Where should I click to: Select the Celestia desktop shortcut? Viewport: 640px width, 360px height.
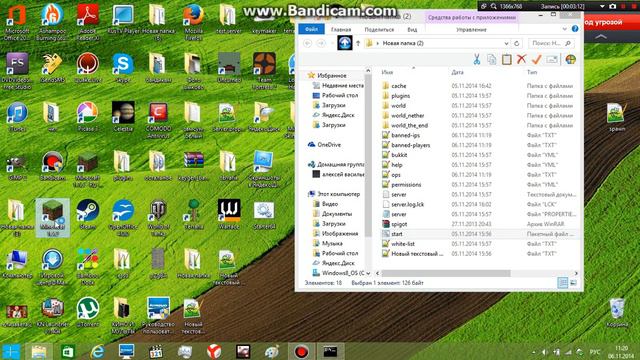[123, 117]
